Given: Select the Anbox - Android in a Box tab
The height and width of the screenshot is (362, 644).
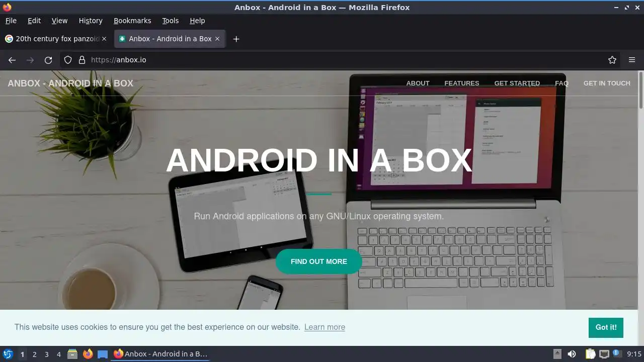Looking at the screenshot, I should (170, 39).
